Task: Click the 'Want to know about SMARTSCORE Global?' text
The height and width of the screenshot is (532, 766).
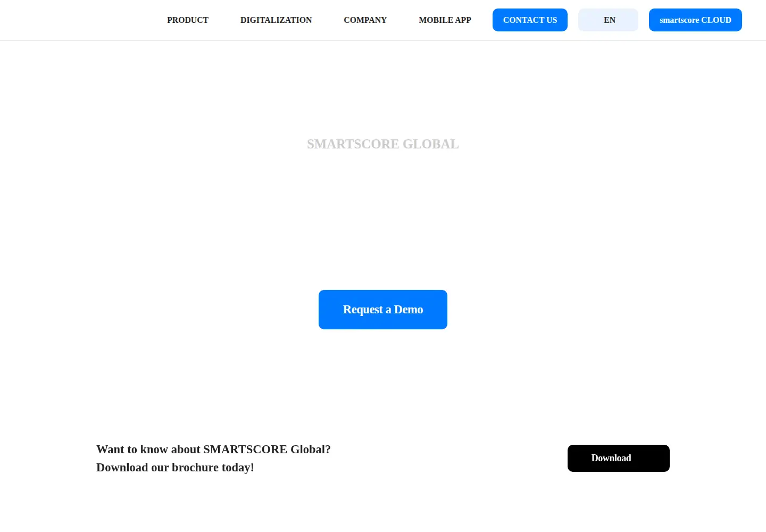Action: (213, 450)
